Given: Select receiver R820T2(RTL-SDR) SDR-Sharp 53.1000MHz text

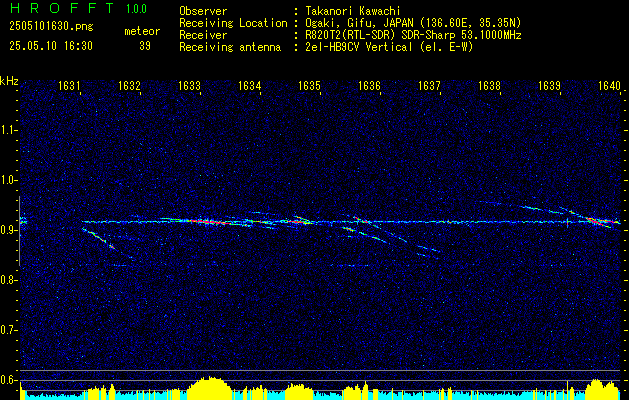Looking at the screenshot, I should click(x=414, y=35).
